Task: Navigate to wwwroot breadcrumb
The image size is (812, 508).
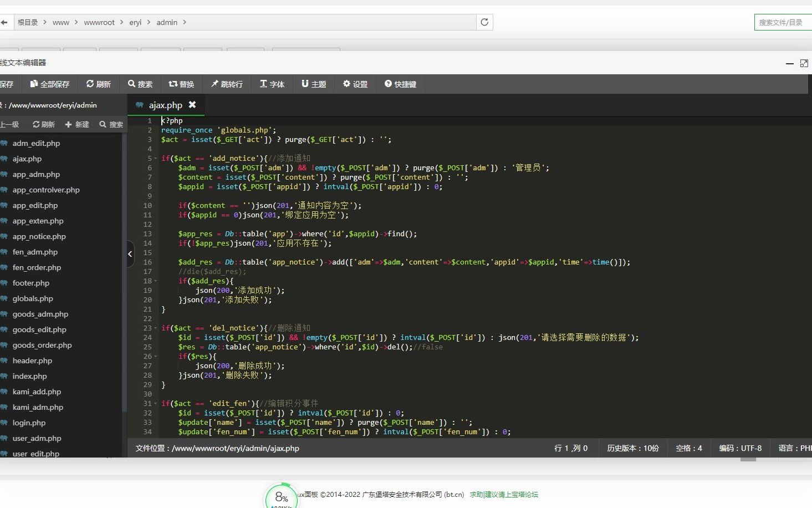Action: 99,22
